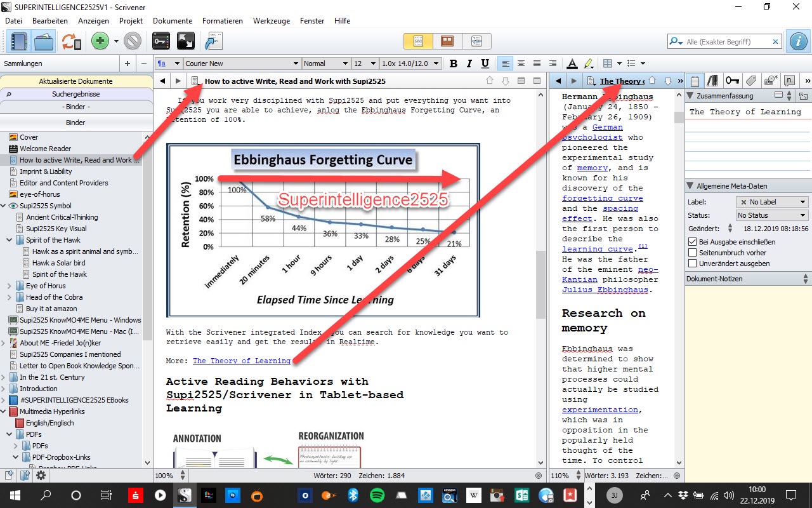The height and width of the screenshot is (508, 812).
Task: Pick the text color swatch button
Action: coord(572,63)
